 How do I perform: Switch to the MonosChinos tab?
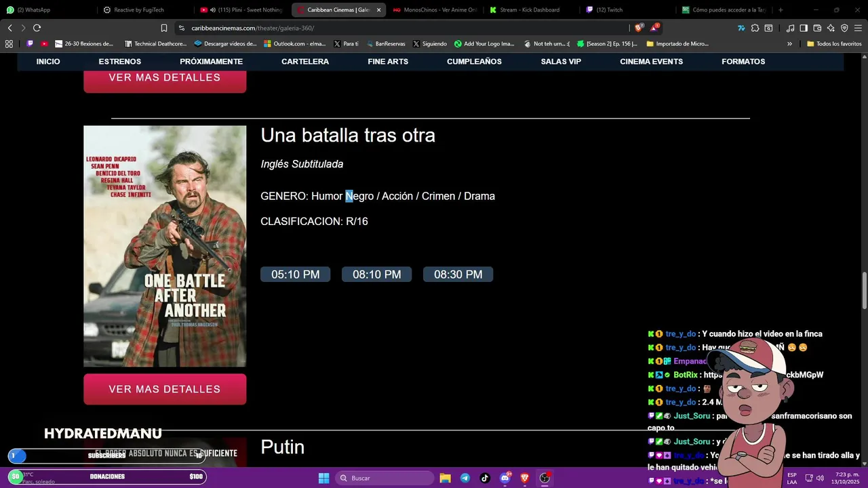[435, 9]
